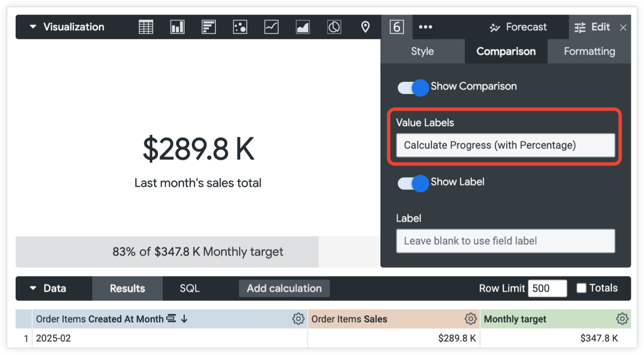The width and height of the screenshot is (644, 355).
Task: Open the Value Labels dropdown
Action: 506,145
